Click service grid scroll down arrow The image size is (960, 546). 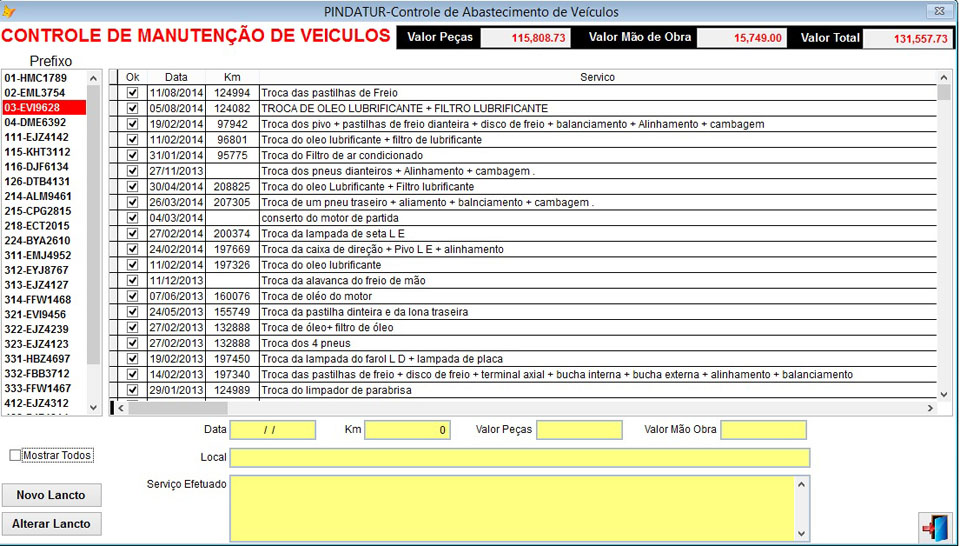coord(944,394)
